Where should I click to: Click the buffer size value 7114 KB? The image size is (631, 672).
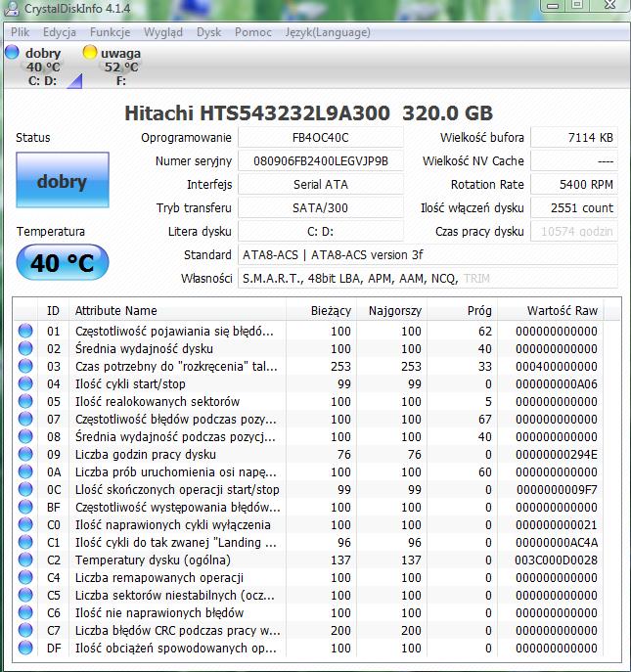(x=574, y=138)
